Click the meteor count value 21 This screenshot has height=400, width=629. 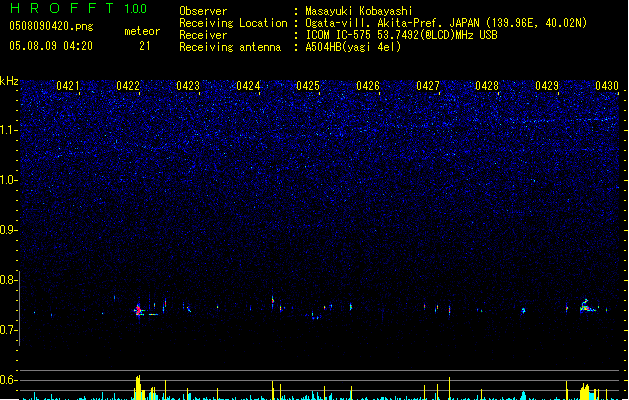point(145,46)
